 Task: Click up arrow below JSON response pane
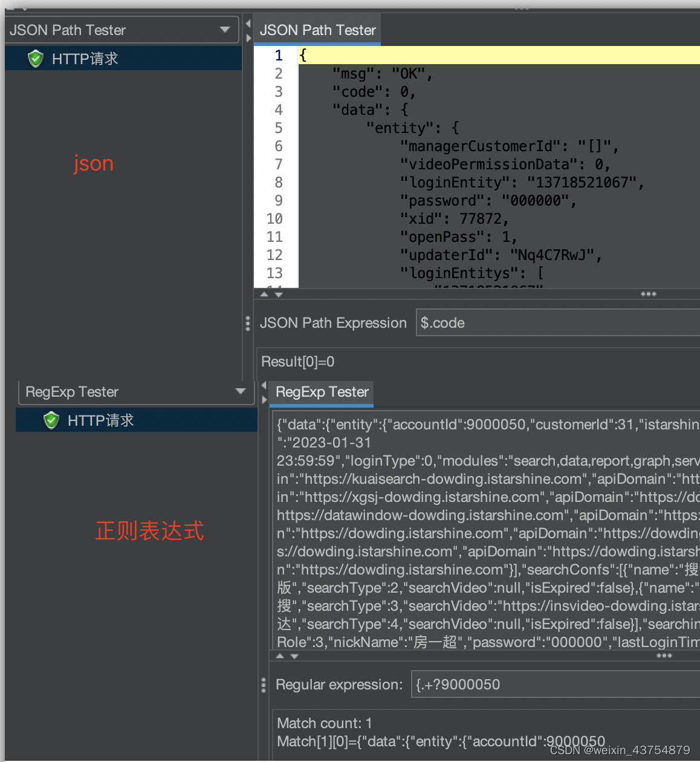point(264,295)
